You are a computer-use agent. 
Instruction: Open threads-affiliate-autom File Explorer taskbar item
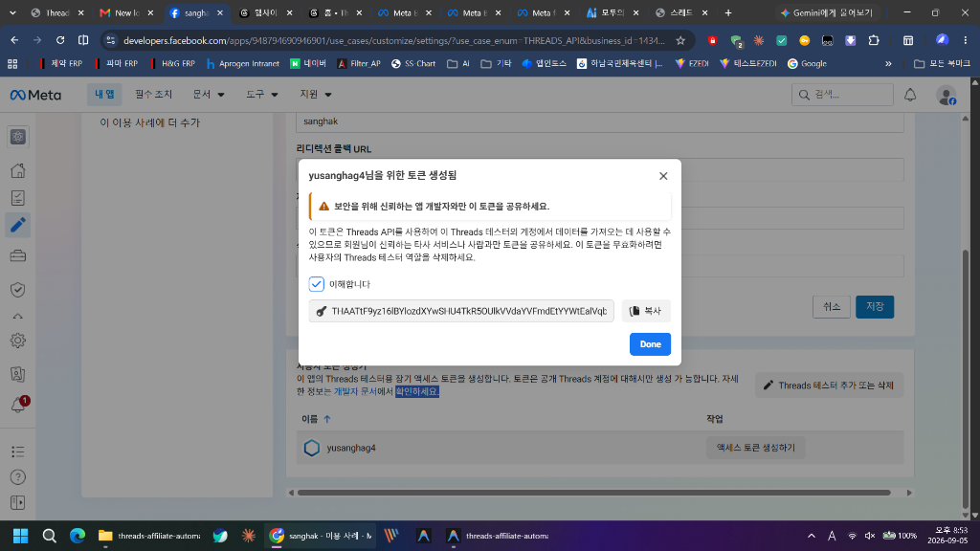(149, 536)
